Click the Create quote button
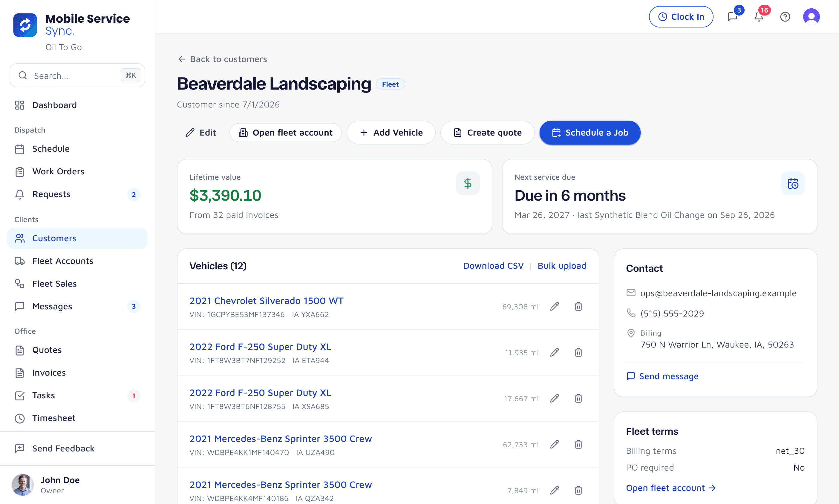 click(487, 133)
